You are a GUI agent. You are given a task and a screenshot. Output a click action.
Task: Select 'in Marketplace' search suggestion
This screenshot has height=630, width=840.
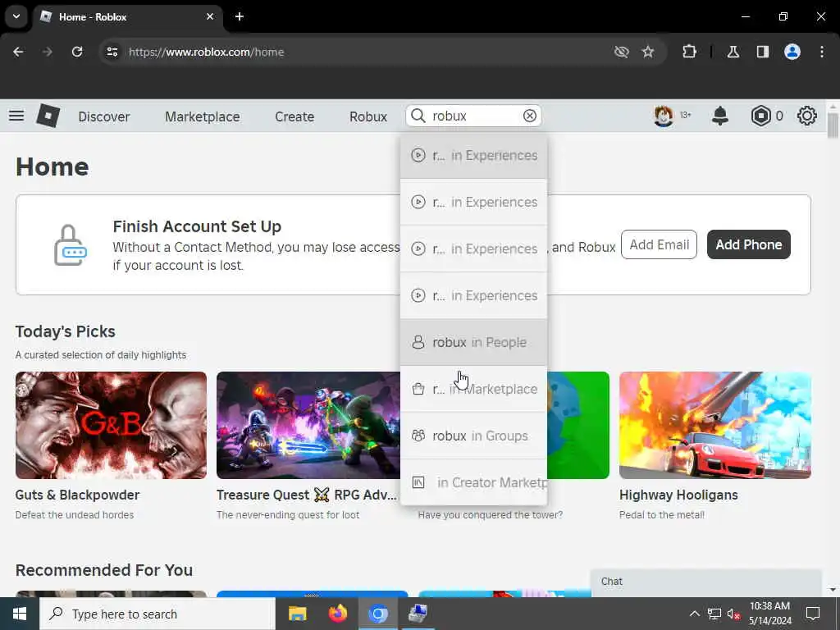point(473,389)
